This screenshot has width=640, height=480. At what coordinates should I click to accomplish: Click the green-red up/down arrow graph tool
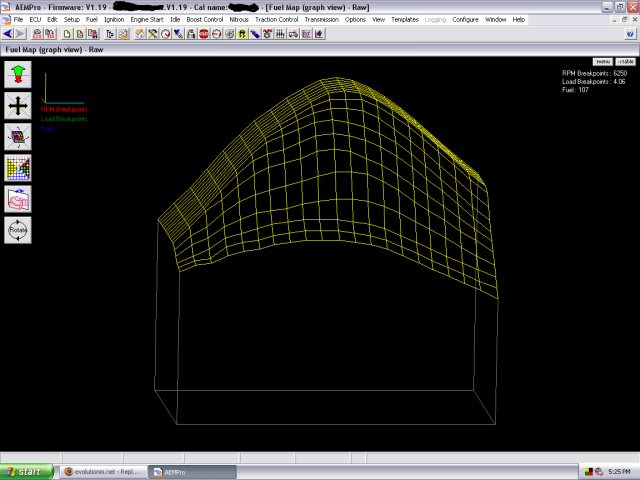pyautogui.click(x=18, y=74)
